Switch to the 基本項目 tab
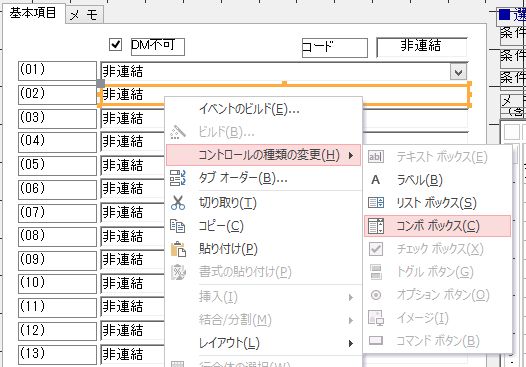Viewport: 526px width, 367px height. pyautogui.click(x=33, y=13)
